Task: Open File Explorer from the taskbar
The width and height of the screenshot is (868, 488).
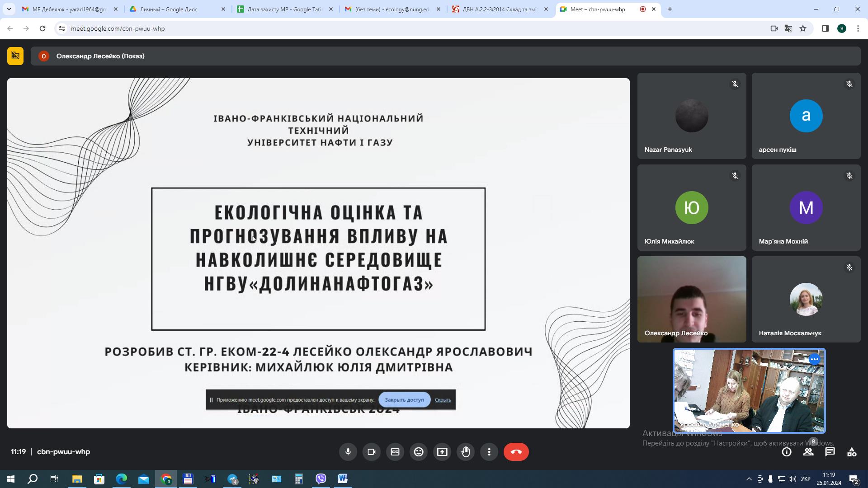Action: [x=77, y=479]
